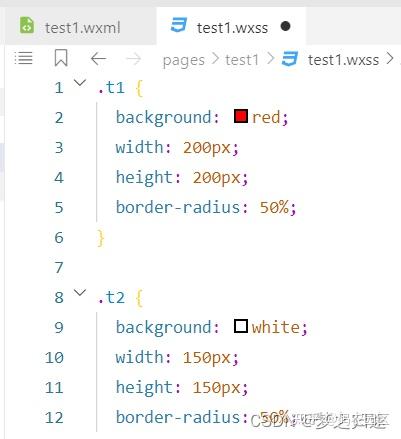401x439 pixels.
Task: Go back with the left arrow
Action: (x=98, y=59)
